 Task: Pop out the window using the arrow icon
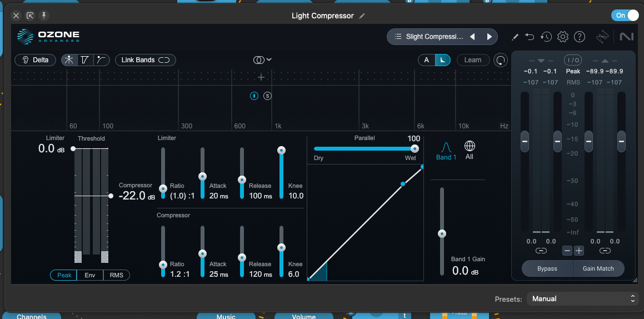[x=30, y=16]
